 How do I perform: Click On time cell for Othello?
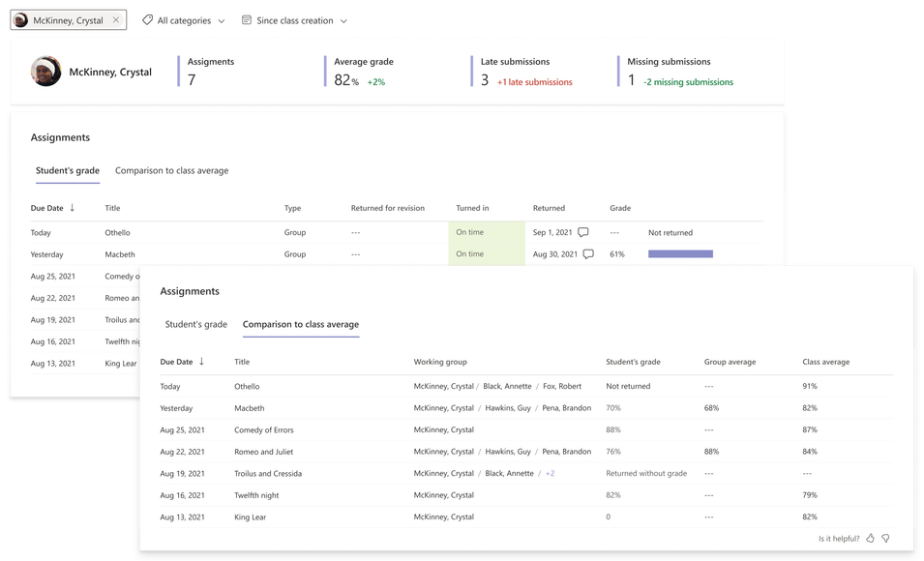click(487, 232)
